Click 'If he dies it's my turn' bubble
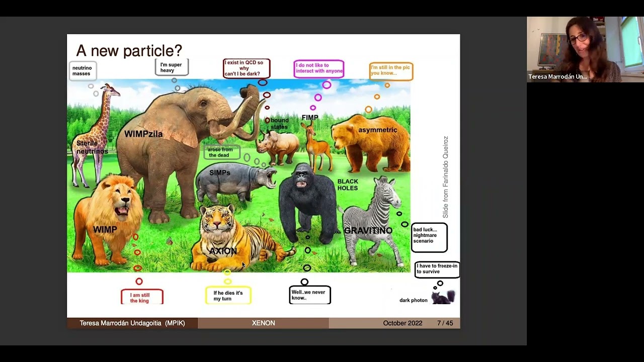The image size is (644, 362). tap(228, 295)
